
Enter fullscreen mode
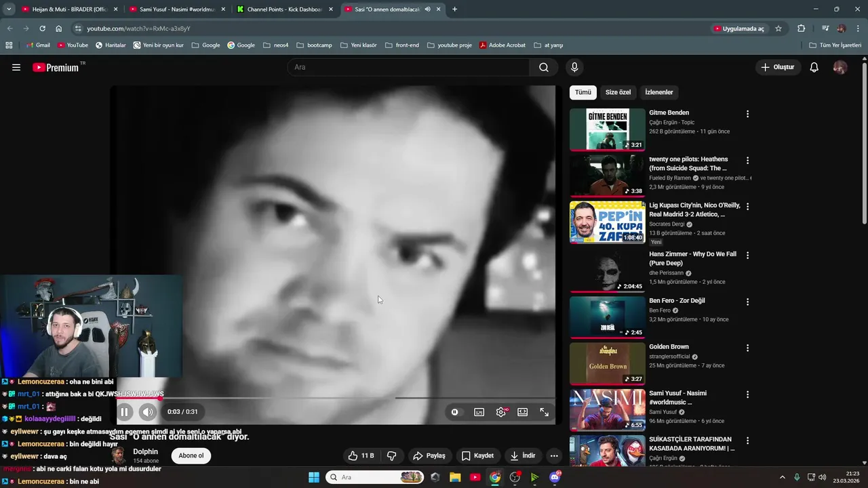[544, 411]
